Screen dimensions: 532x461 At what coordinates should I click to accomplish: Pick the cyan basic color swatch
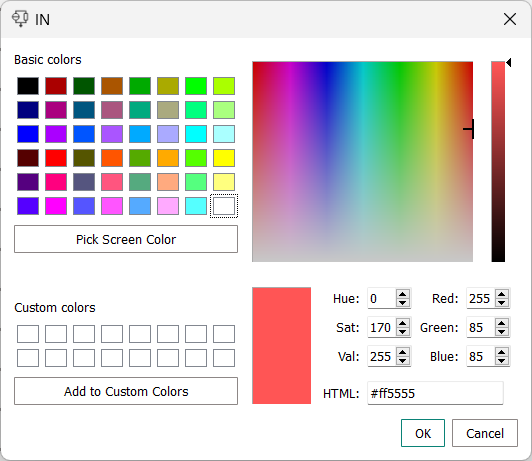coord(196,134)
